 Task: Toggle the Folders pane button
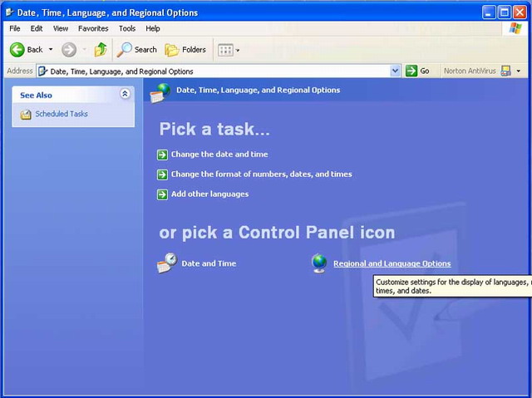pyautogui.click(x=172, y=50)
